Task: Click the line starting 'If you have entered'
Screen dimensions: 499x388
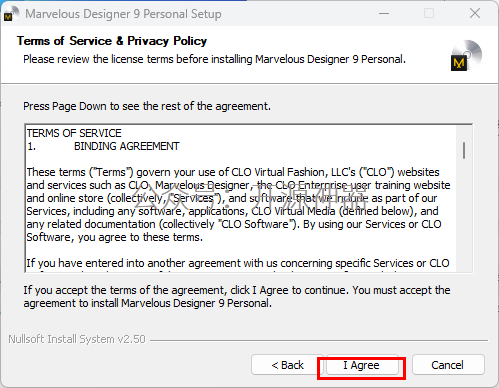Action: (x=238, y=263)
